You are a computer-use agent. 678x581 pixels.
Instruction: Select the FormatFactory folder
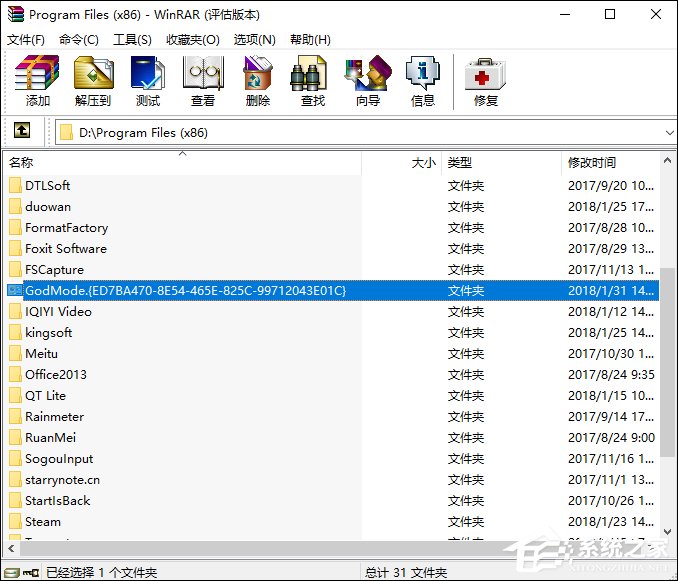click(x=66, y=227)
